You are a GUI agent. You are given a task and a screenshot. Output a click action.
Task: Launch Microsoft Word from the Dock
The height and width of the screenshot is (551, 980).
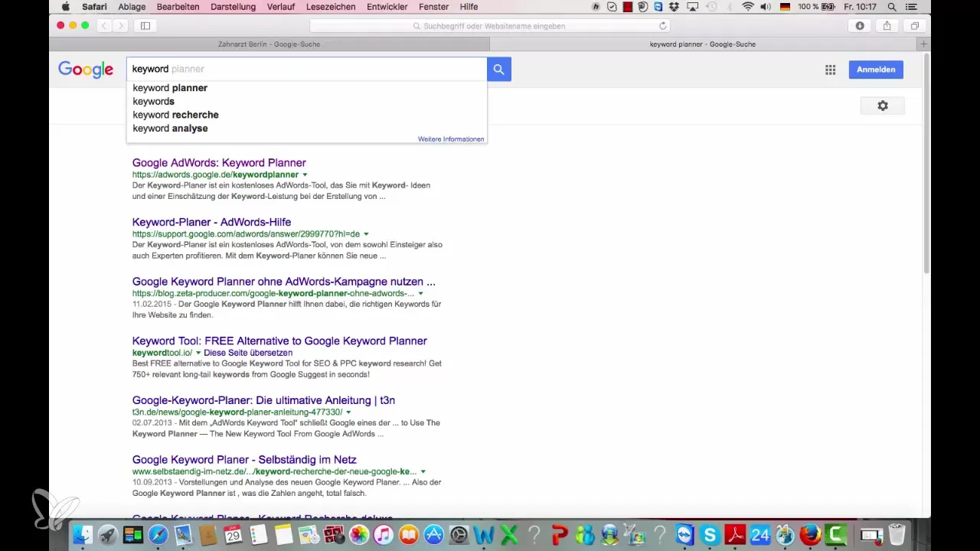pos(484,535)
